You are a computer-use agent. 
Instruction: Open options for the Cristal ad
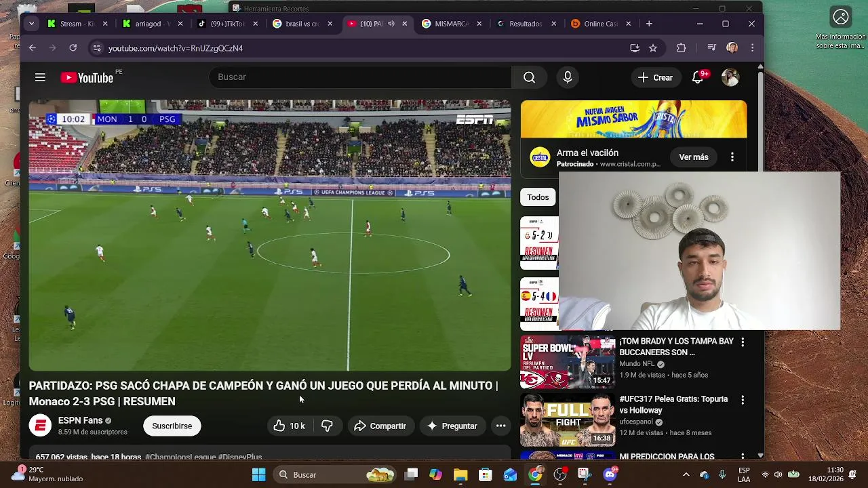coord(732,157)
